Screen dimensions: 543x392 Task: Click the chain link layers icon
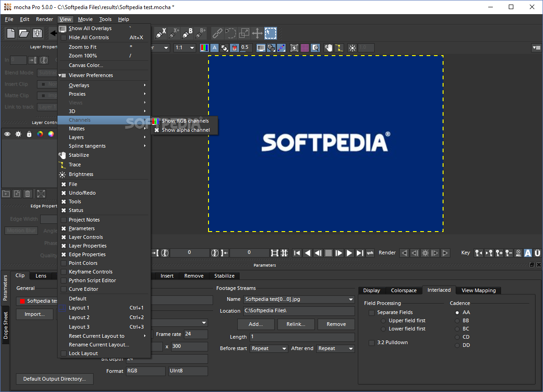click(x=217, y=33)
